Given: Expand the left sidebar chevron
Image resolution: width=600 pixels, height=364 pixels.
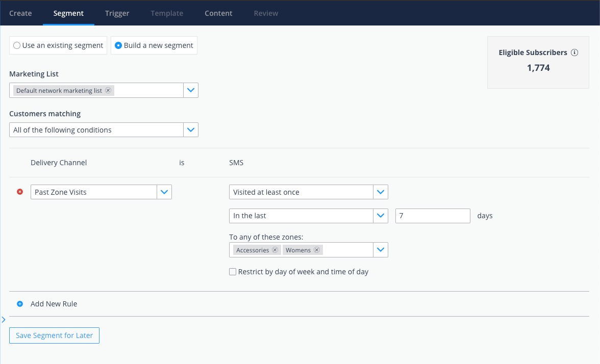Looking at the screenshot, I should click(x=4, y=319).
